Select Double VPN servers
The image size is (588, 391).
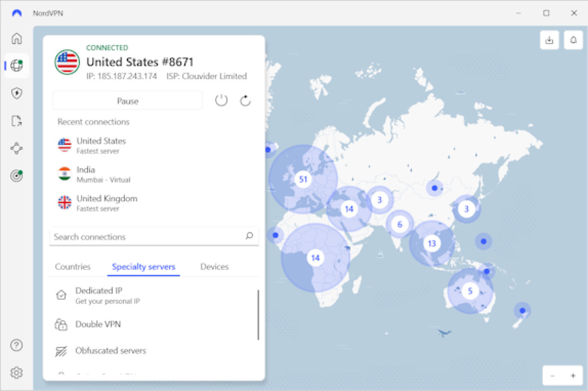point(154,324)
